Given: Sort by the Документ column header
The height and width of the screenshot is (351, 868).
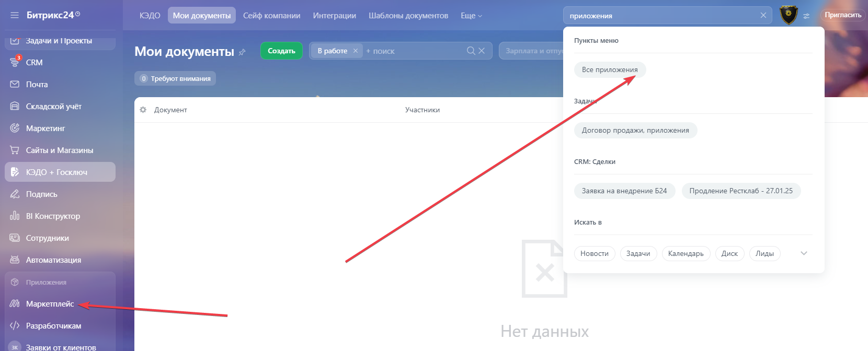Looking at the screenshot, I should 170,110.
